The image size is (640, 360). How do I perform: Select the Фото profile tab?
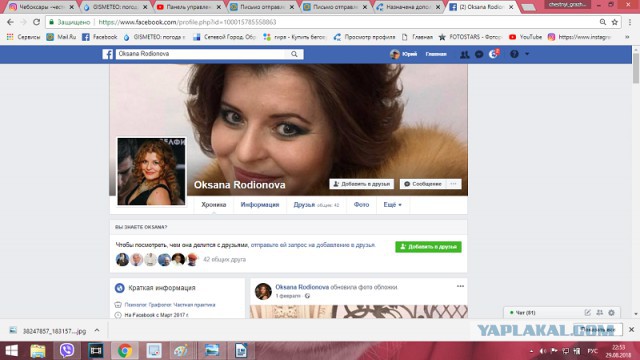[x=361, y=204]
